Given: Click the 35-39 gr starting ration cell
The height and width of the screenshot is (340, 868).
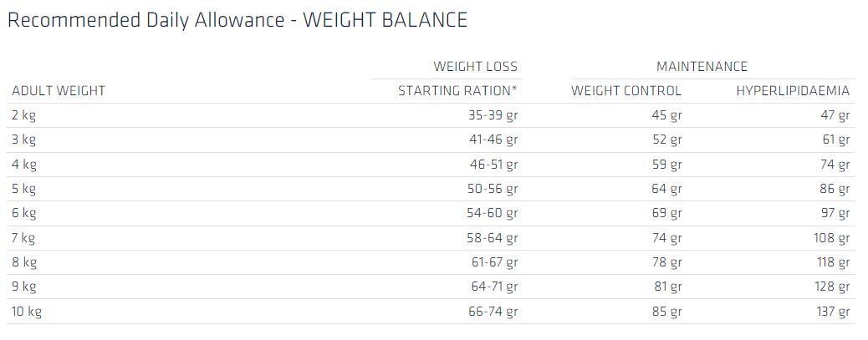Looking at the screenshot, I should coord(493,115).
